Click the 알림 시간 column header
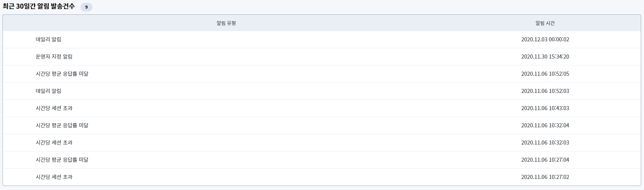This screenshot has width=644, height=190. [x=545, y=23]
